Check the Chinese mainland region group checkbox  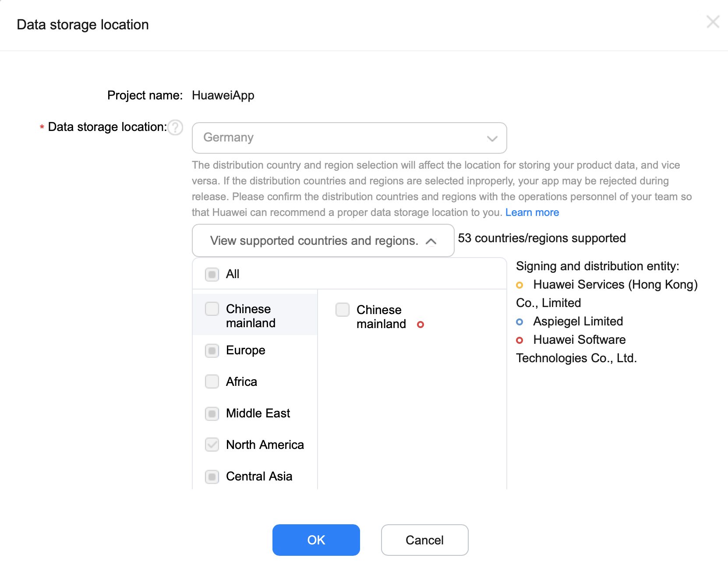tap(212, 309)
